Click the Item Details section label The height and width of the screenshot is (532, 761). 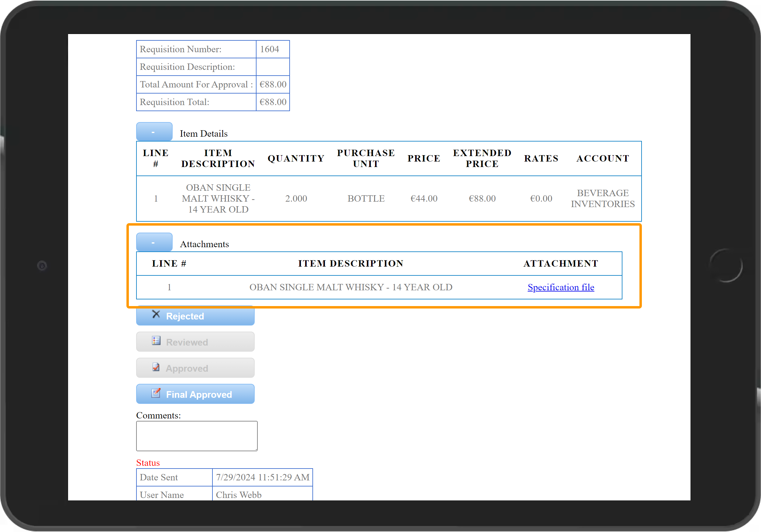[204, 134]
